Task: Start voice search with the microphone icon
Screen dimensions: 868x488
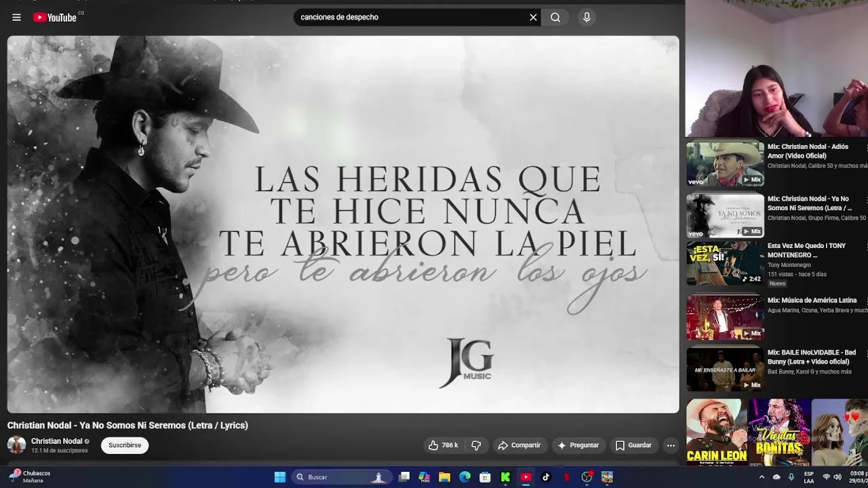Action: 587,18
